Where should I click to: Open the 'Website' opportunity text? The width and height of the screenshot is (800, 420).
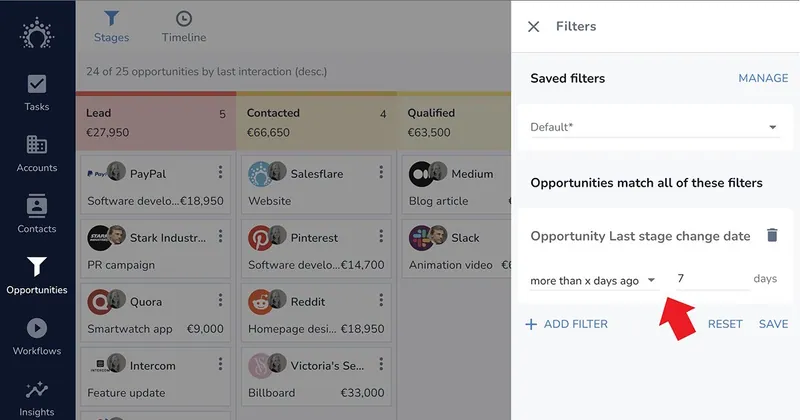tap(269, 201)
